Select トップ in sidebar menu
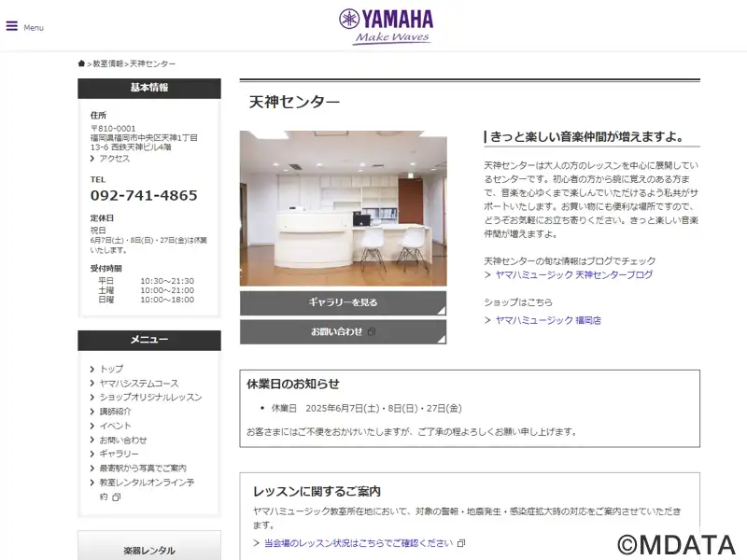This screenshot has width=747, height=560. pos(111,369)
